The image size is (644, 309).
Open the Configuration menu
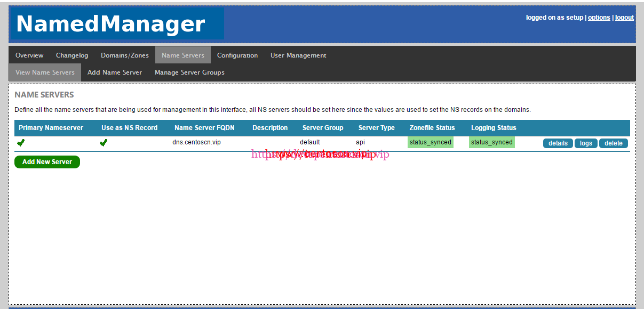click(237, 55)
